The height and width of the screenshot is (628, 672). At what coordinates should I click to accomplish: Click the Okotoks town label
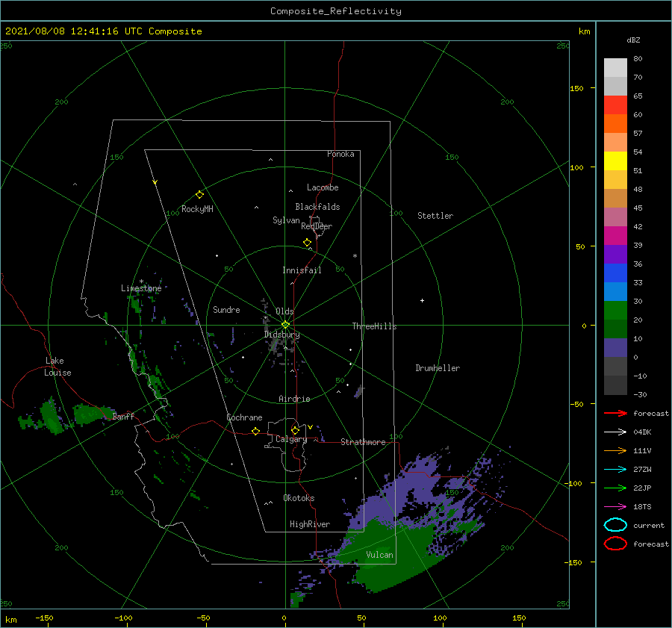299,498
